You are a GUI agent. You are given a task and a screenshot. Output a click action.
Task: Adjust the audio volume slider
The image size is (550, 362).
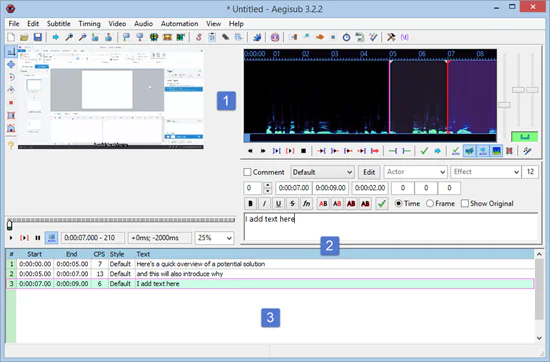[532, 90]
